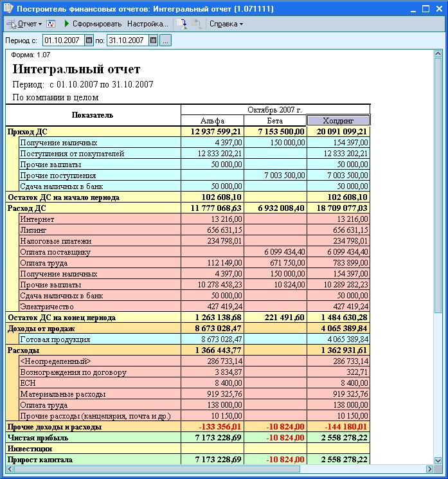
Task: Click the Прирост капитала row label
Action: coord(40,460)
